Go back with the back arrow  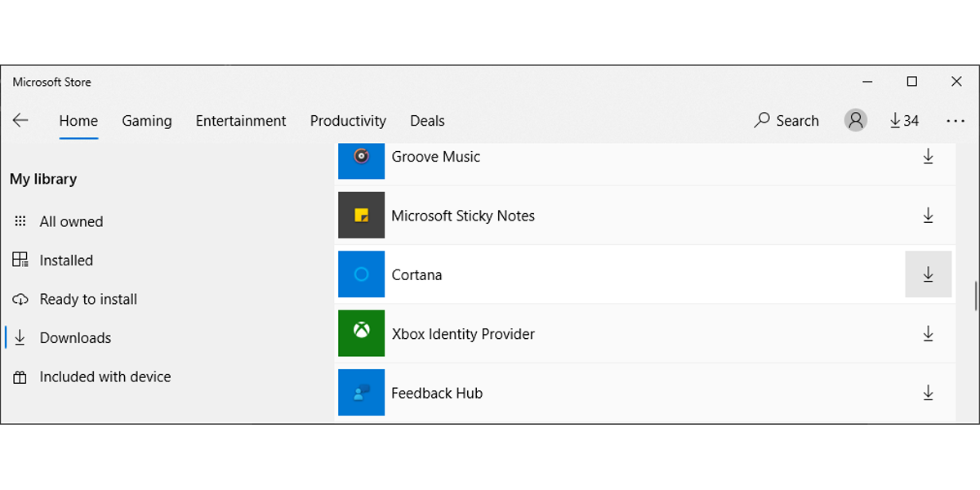pos(20,120)
